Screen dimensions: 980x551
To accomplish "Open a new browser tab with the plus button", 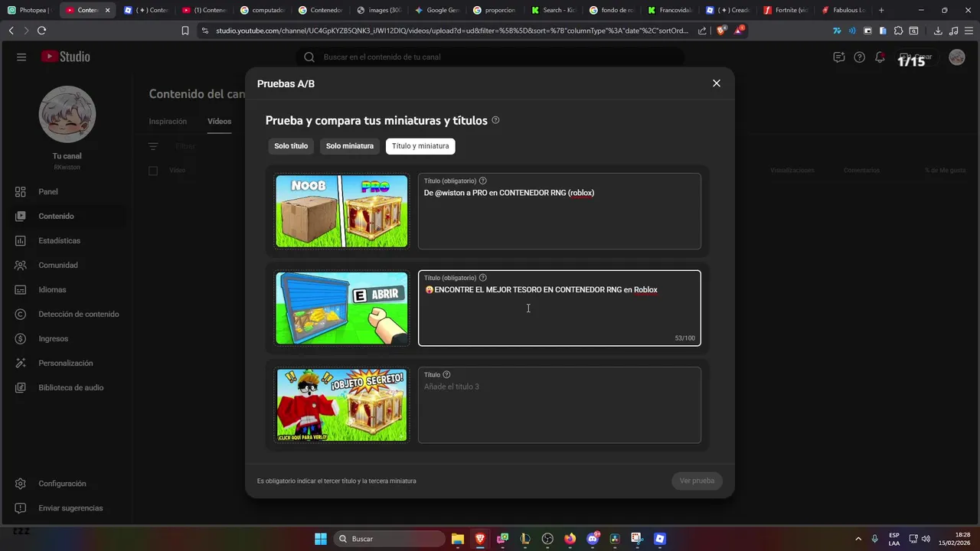I will (881, 10).
